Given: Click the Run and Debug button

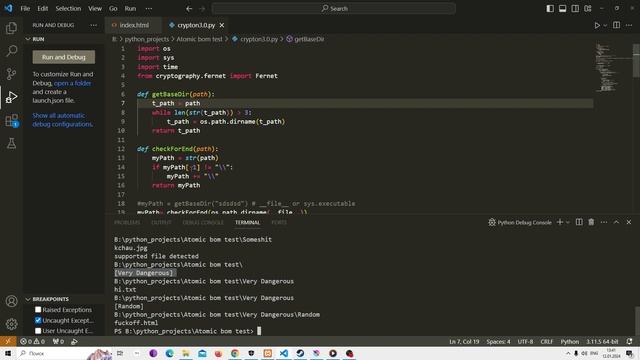Looking at the screenshot, I should pyautogui.click(x=64, y=57).
